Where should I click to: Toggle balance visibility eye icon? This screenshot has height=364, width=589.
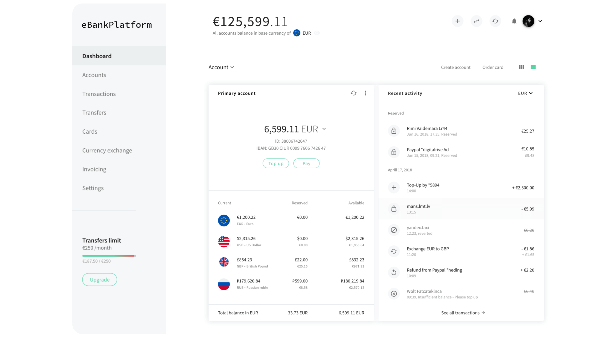coord(317,33)
